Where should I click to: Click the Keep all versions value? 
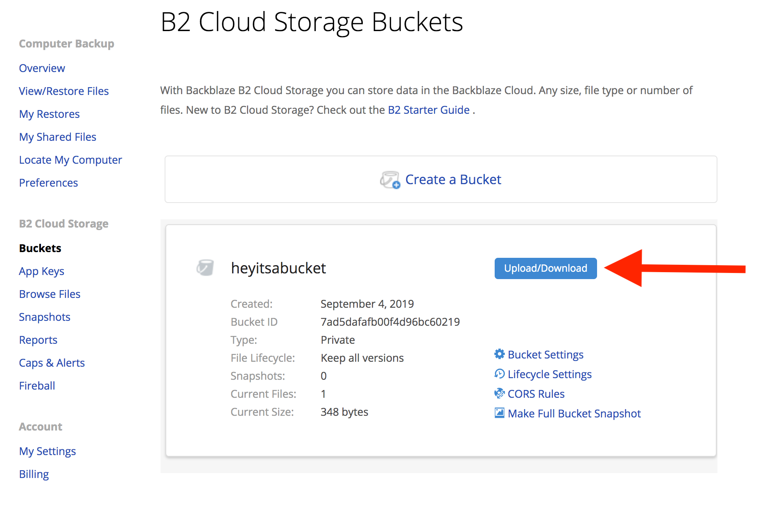click(x=362, y=358)
